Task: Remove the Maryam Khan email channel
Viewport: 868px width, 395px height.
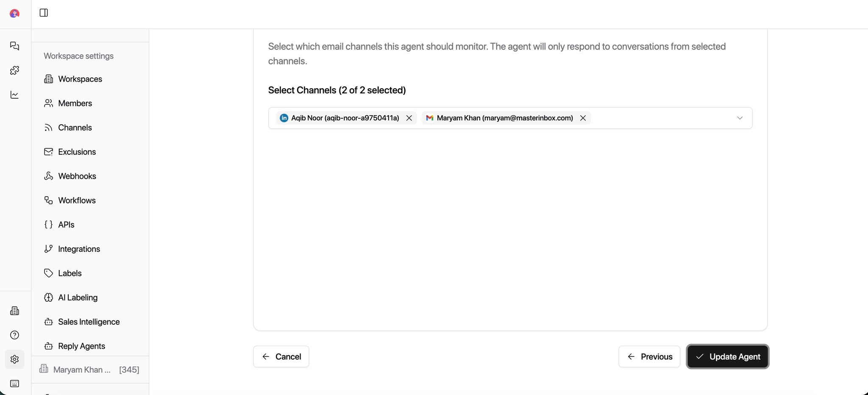Action: point(582,118)
